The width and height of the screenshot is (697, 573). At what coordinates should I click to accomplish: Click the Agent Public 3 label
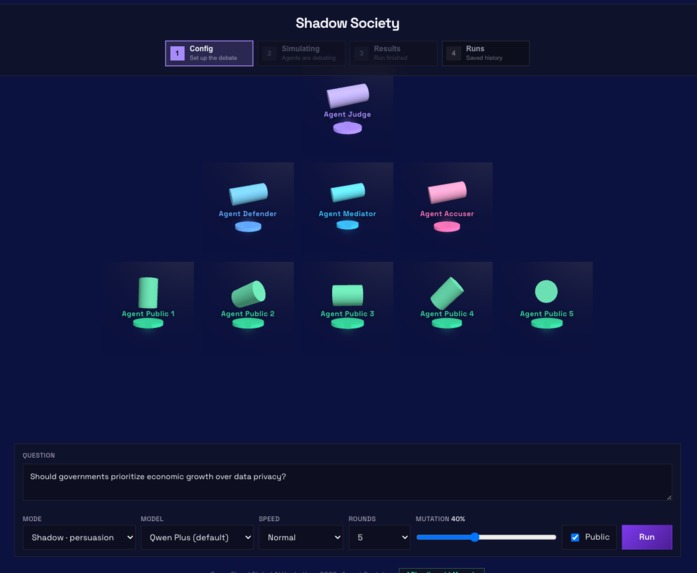(x=347, y=314)
